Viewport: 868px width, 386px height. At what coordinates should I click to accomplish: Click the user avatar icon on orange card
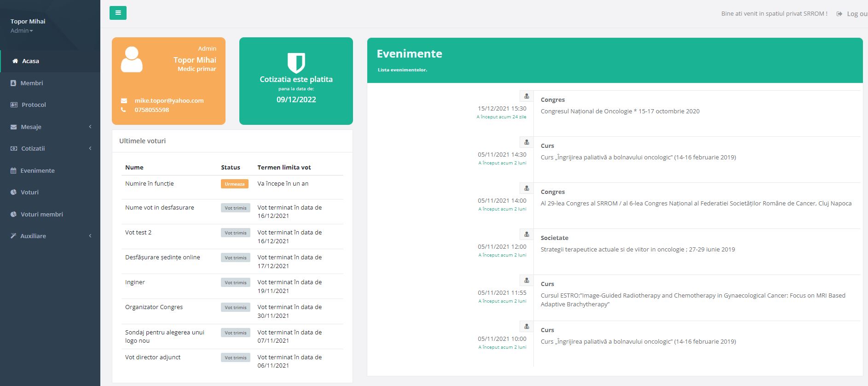point(132,59)
